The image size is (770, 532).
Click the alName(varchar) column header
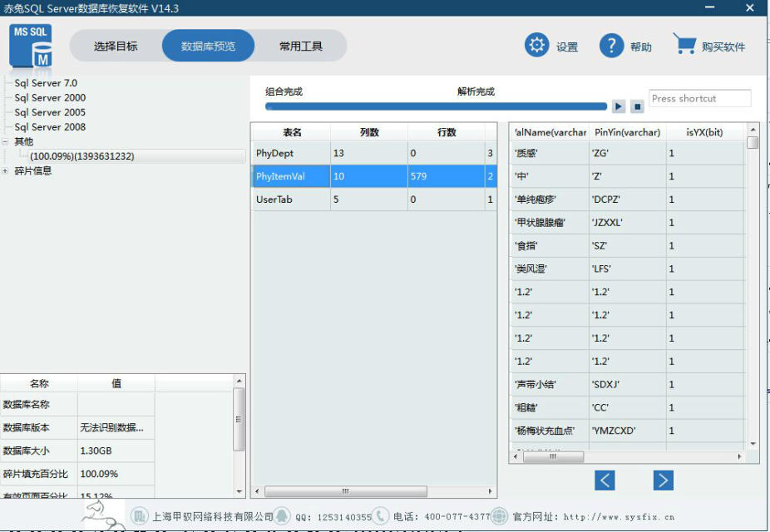click(550, 132)
